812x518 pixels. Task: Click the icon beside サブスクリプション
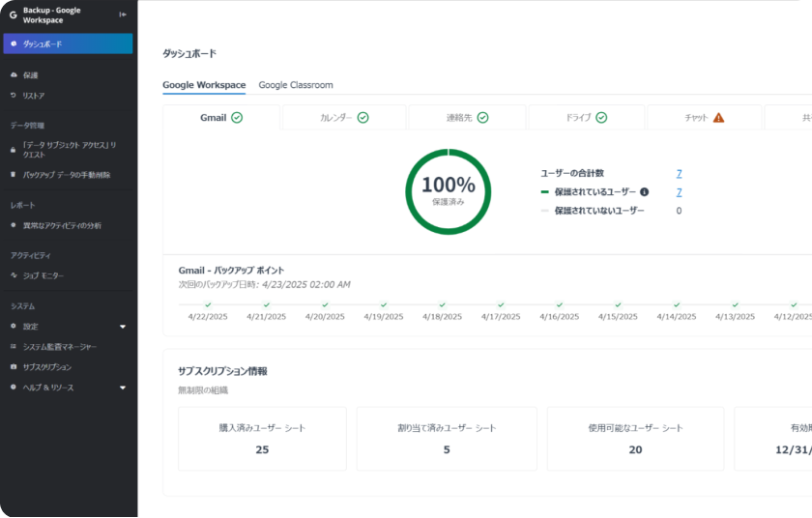pos(14,366)
